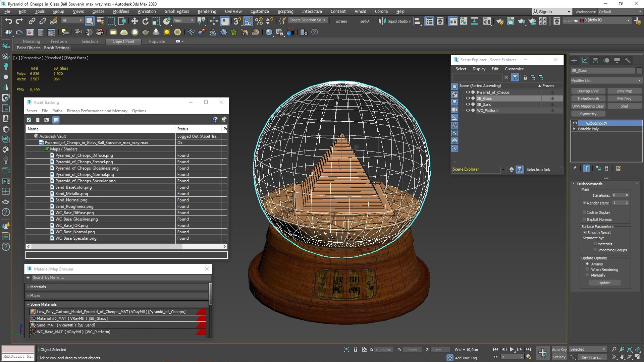
Task: Select the Rotate tool icon
Action: (145, 21)
